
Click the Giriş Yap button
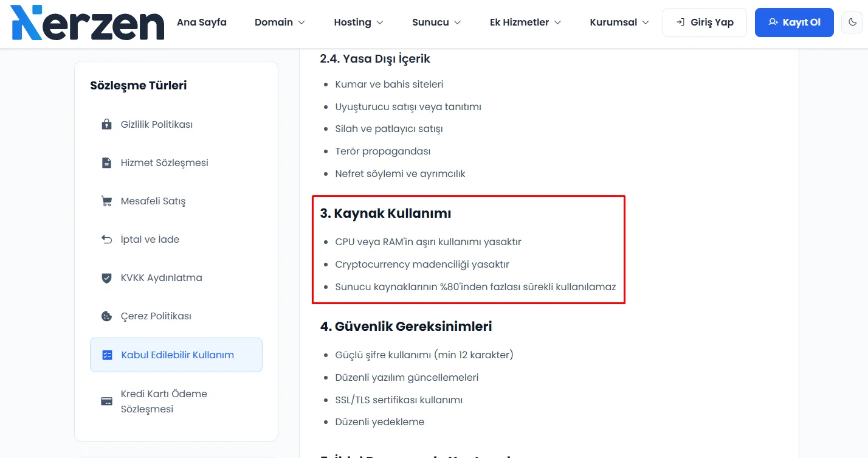click(x=704, y=23)
